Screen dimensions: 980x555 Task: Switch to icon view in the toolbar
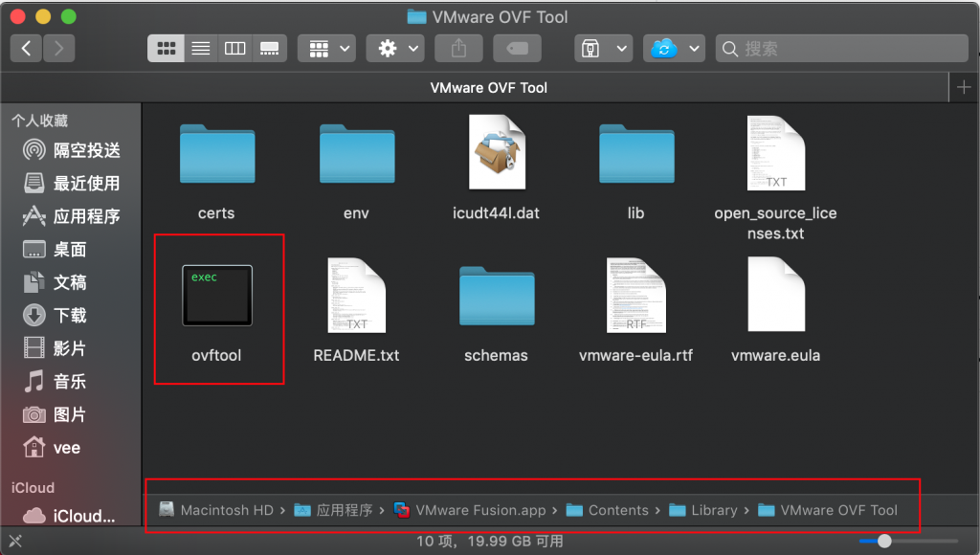(165, 47)
